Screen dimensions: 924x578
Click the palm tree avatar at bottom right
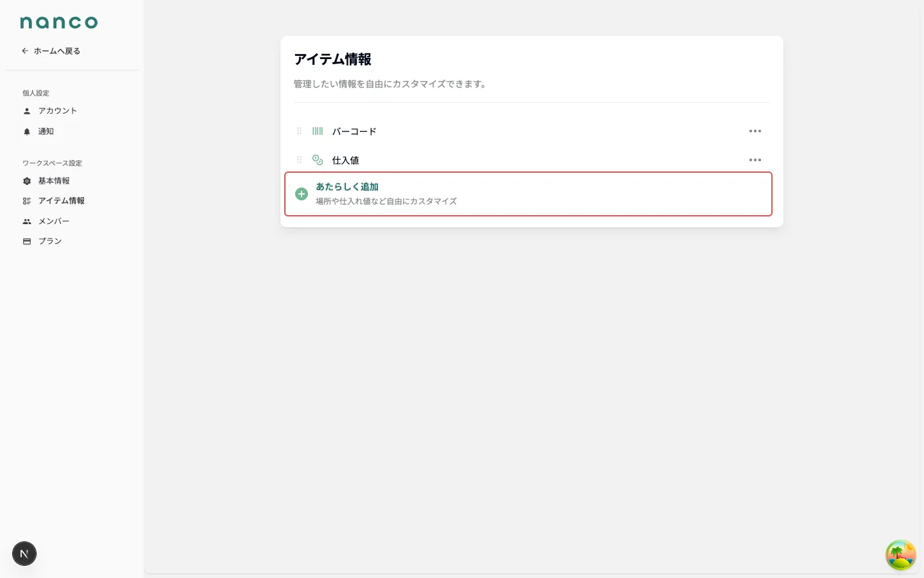coord(901,555)
